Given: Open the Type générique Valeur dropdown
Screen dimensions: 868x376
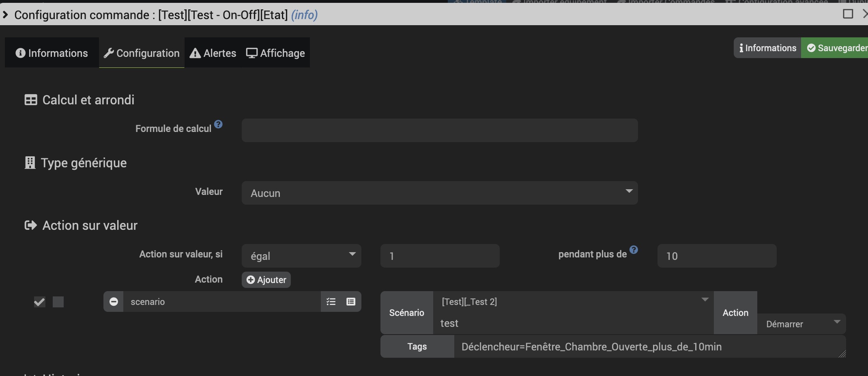Looking at the screenshot, I should pyautogui.click(x=439, y=193).
